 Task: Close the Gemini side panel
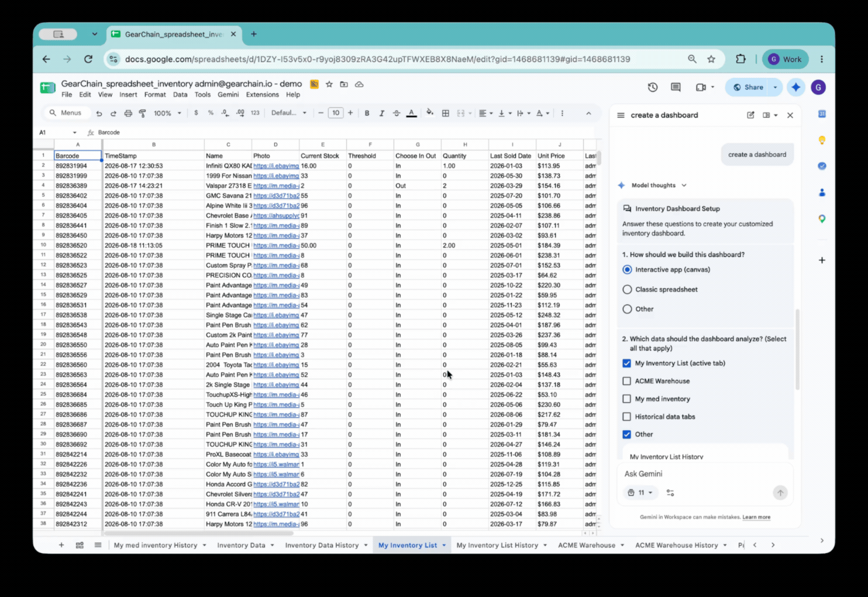(790, 115)
